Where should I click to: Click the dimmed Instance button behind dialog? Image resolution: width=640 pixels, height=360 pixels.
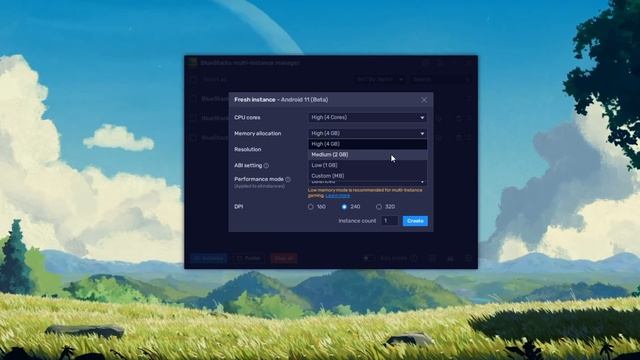click(209, 258)
